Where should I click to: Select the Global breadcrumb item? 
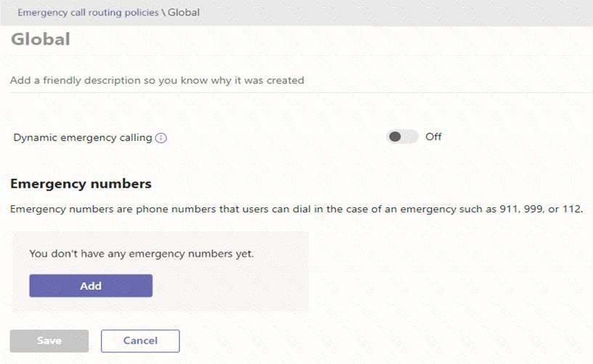pyautogui.click(x=184, y=12)
